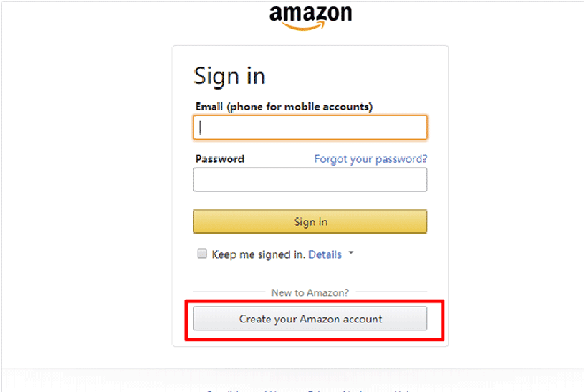Click the Password field label

219,158
